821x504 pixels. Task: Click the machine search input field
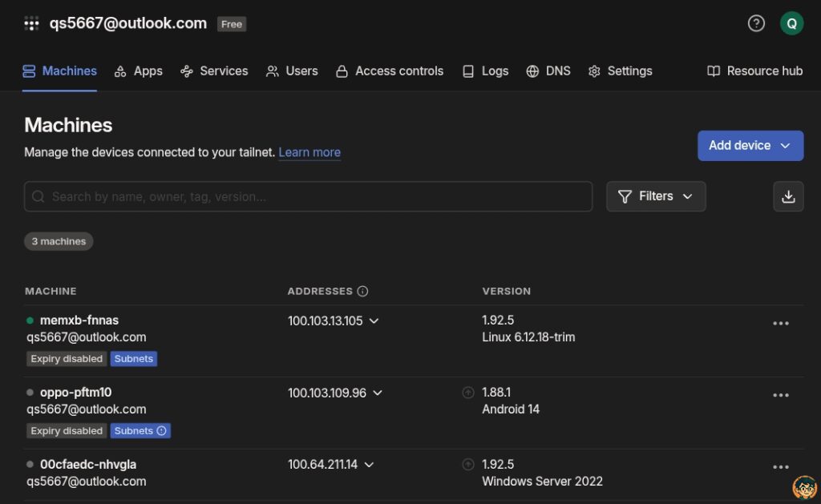[x=308, y=196]
